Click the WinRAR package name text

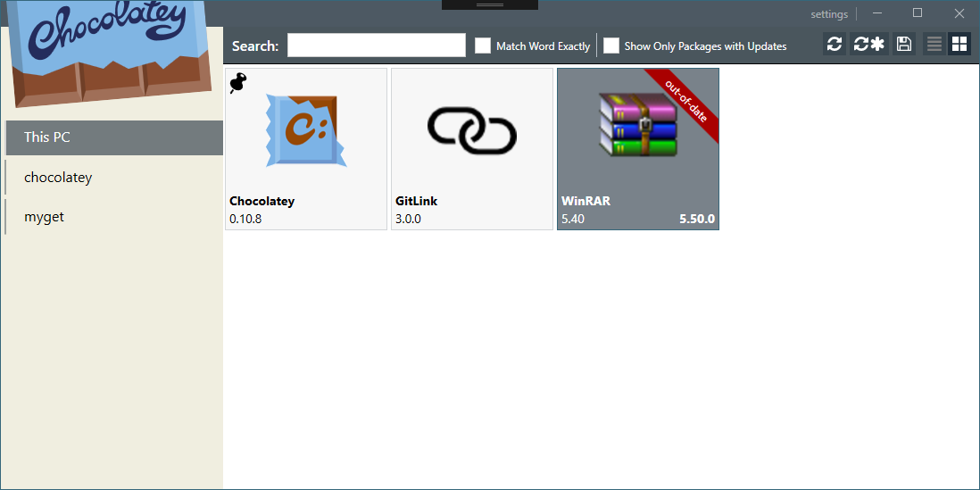(x=586, y=201)
